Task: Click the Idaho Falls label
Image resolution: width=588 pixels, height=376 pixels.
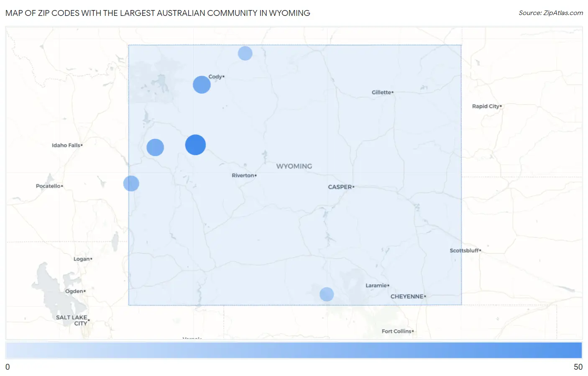Action: [x=66, y=145]
